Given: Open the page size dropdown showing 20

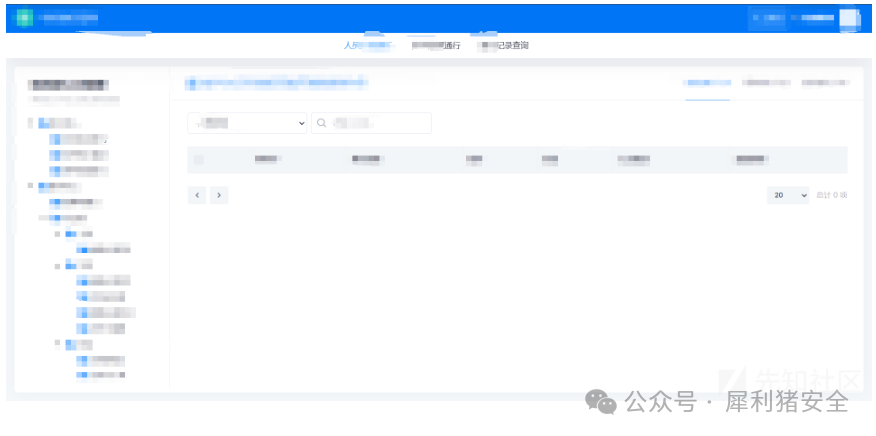Looking at the screenshot, I should (788, 195).
